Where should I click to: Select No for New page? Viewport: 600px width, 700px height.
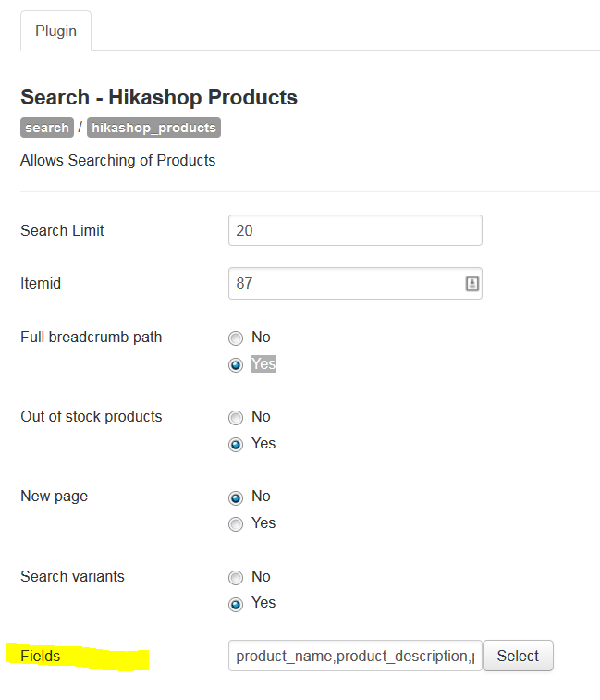(x=236, y=497)
